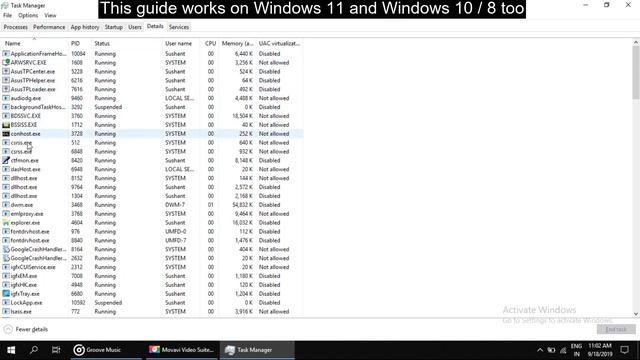Image resolution: width=640 pixels, height=360 pixels.
Task: Click the End task button
Action: click(616, 329)
